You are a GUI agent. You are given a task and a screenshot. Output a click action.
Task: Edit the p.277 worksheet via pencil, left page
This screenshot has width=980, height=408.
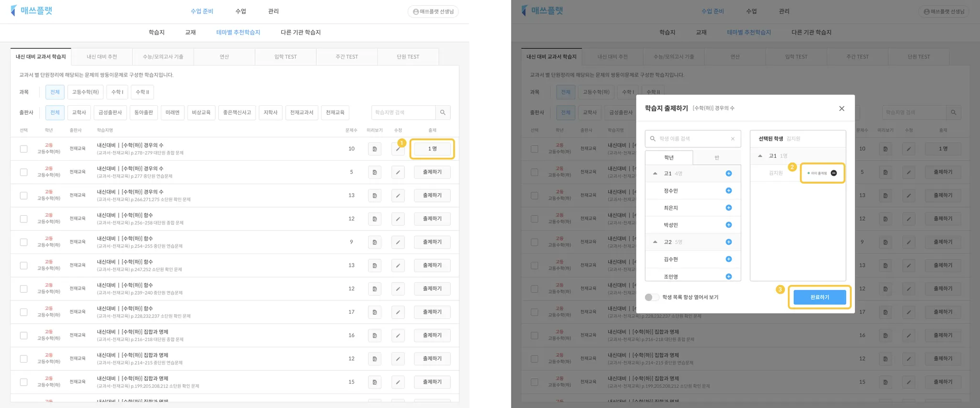(x=398, y=172)
